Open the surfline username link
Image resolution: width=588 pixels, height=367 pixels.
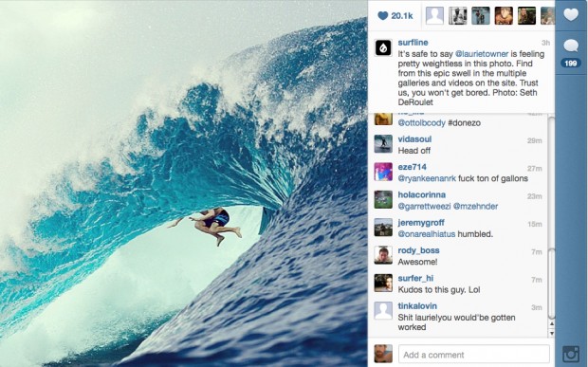point(413,43)
